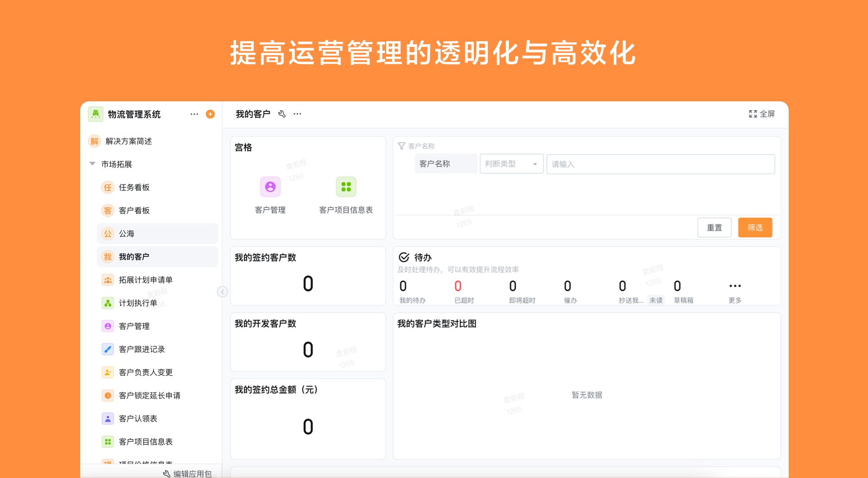Viewport: 868px width, 478px height.
Task: Open 客户跟进记录 from the sidebar
Action: click(142, 349)
